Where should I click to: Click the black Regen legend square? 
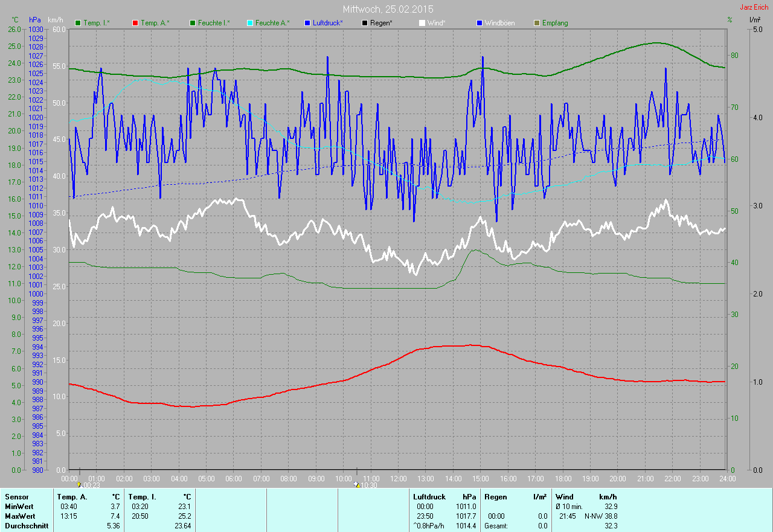coord(364,23)
